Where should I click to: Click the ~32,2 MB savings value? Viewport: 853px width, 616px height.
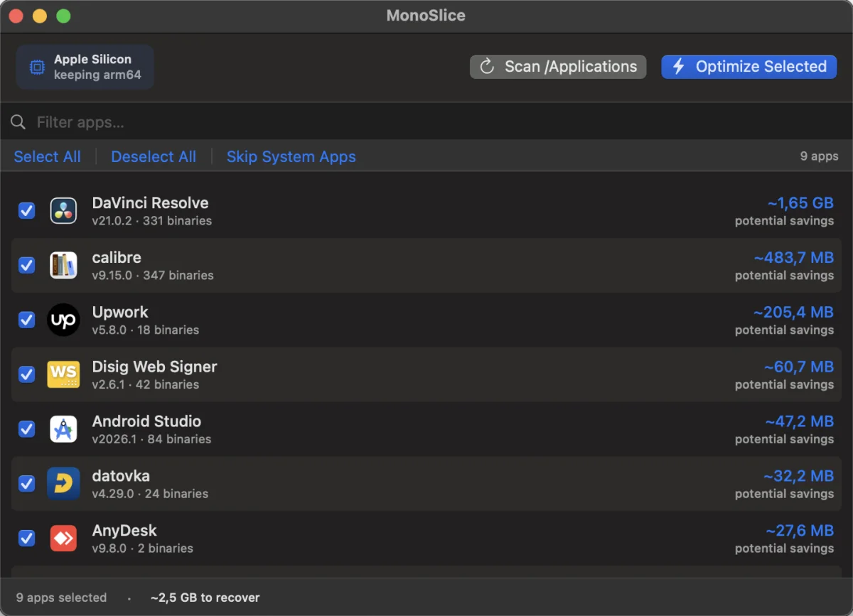click(799, 477)
